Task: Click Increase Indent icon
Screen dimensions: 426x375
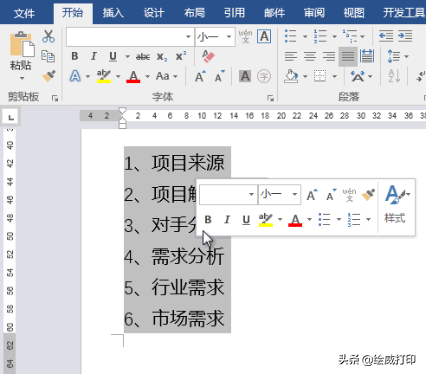Action: [x=405, y=36]
